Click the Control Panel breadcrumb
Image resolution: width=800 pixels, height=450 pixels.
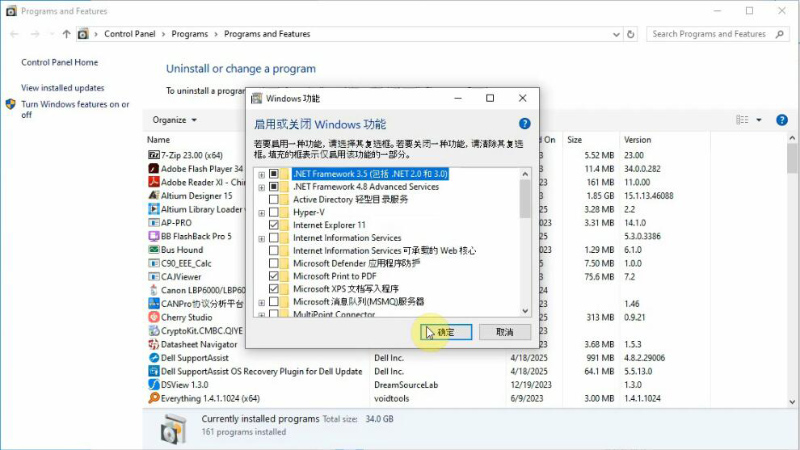click(x=130, y=34)
